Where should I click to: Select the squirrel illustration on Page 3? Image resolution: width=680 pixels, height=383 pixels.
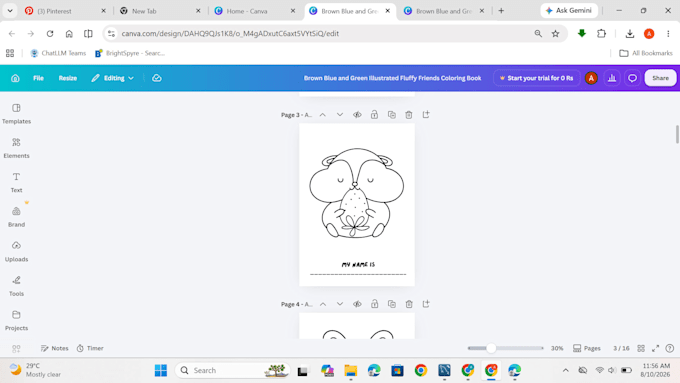coord(356,193)
